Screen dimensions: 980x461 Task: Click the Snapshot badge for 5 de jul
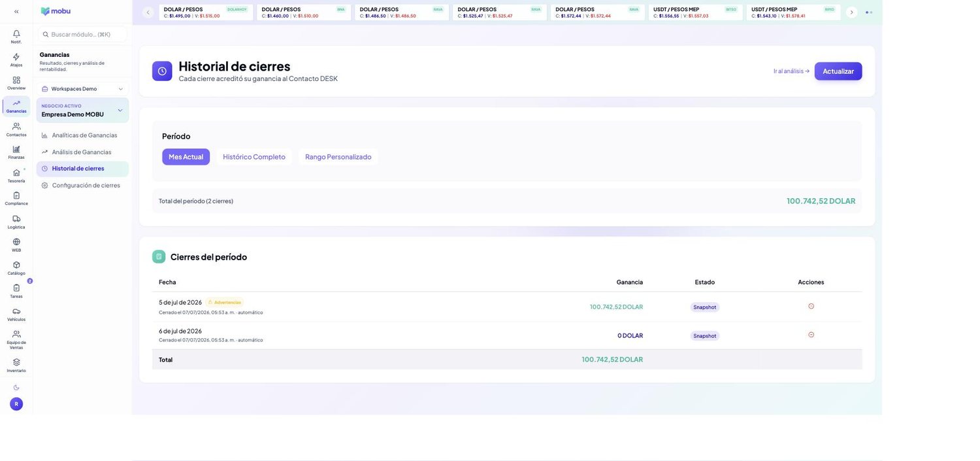coord(705,307)
